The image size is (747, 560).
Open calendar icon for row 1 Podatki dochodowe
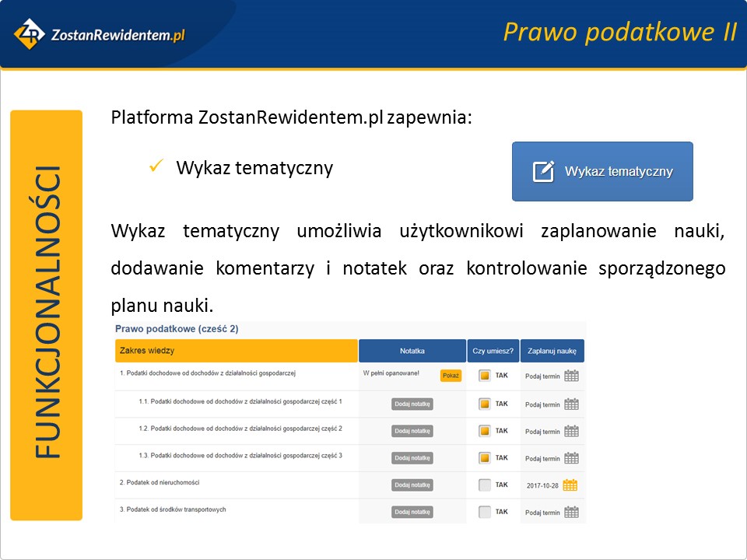pyautogui.click(x=571, y=376)
